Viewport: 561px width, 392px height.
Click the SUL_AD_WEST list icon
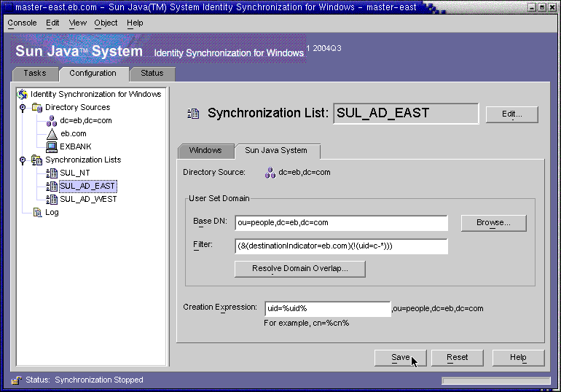coord(52,199)
